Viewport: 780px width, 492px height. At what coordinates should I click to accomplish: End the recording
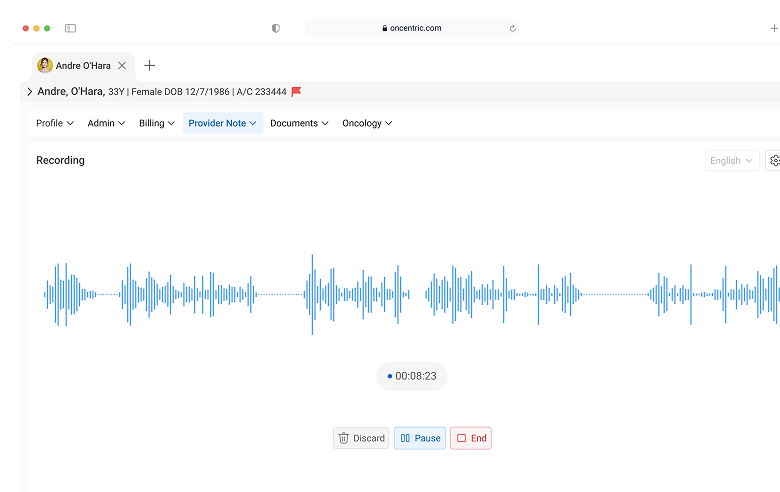[x=471, y=438]
